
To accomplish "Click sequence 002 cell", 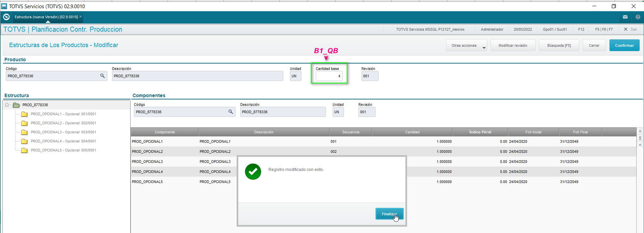I will [334, 152].
